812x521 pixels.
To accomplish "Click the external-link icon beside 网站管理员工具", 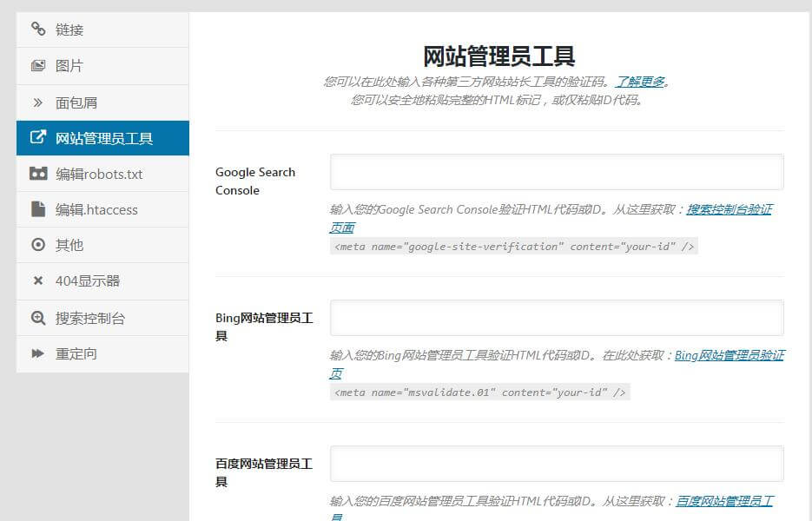I will tap(37, 138).
